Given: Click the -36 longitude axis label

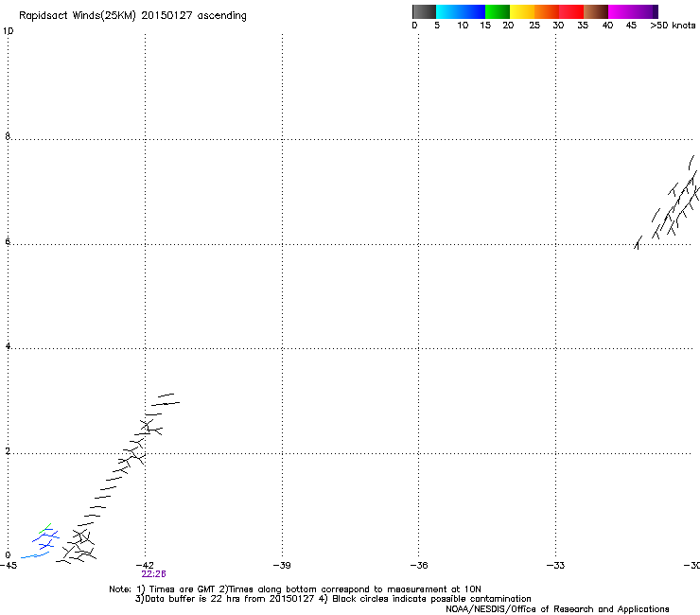Looking at the screenshot, I should coord(419,566).
